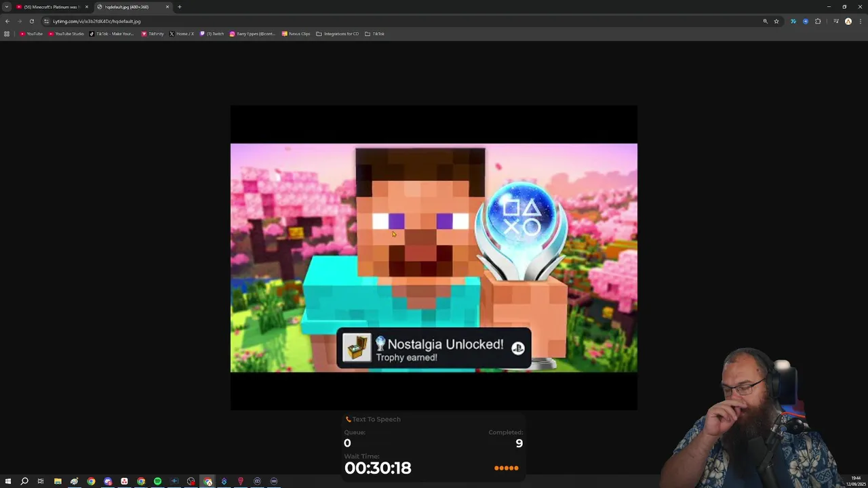The height and width of the screenshot is (488, 868).
Task: Open Windows taskbar search
Action: coord(24,481)
